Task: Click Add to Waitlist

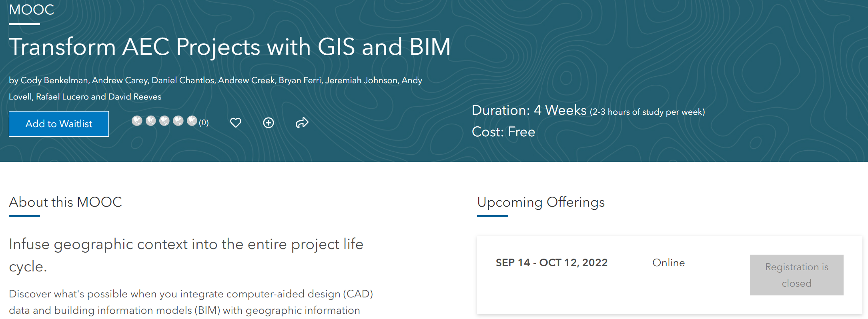Action: (x=58, y=124)
